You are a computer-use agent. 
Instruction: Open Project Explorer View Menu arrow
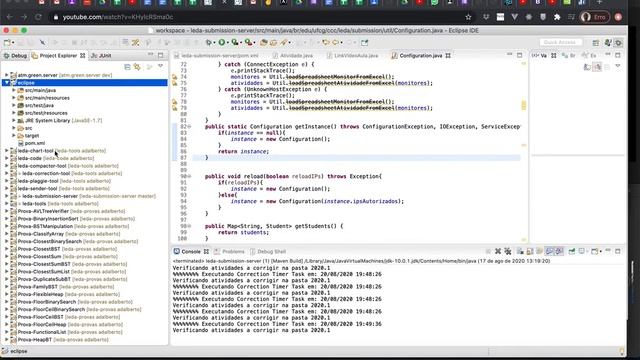160,66
